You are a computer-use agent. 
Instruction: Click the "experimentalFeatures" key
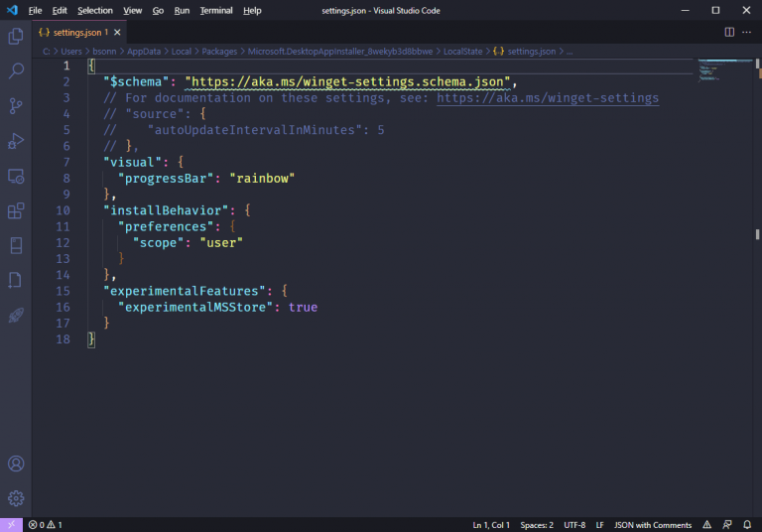tap(185, 291)
